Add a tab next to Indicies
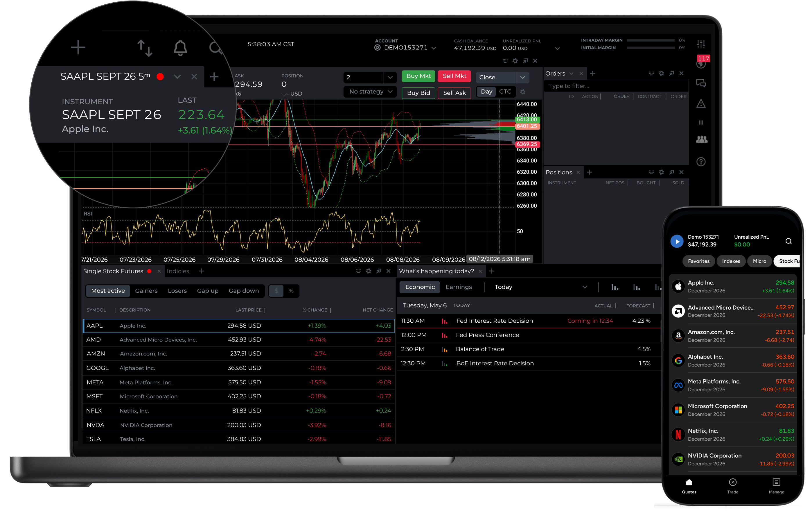The image size is (812, 511). click(x=201, y=271)
